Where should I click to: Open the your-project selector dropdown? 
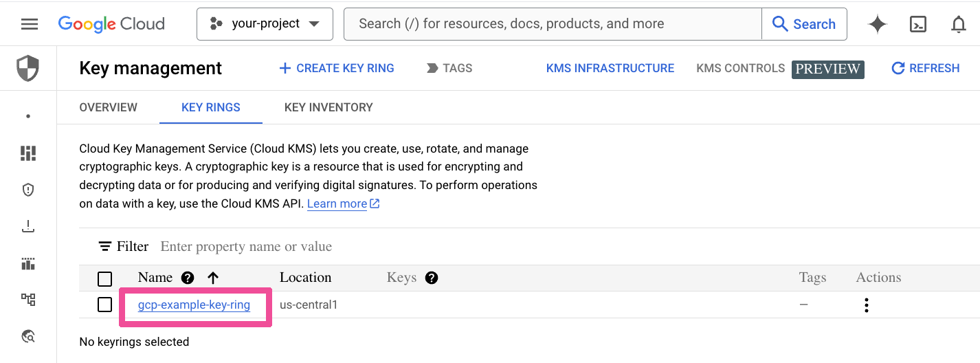point(265,24)
